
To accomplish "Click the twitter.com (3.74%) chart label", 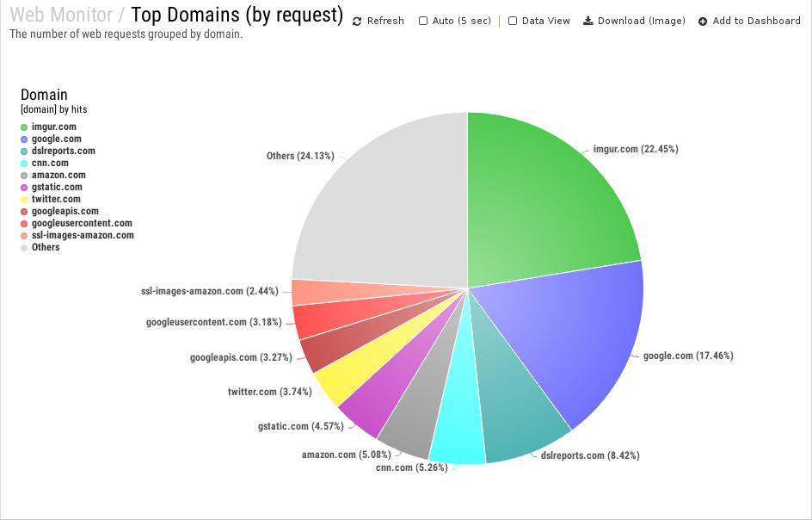I will tap(270, 392).
